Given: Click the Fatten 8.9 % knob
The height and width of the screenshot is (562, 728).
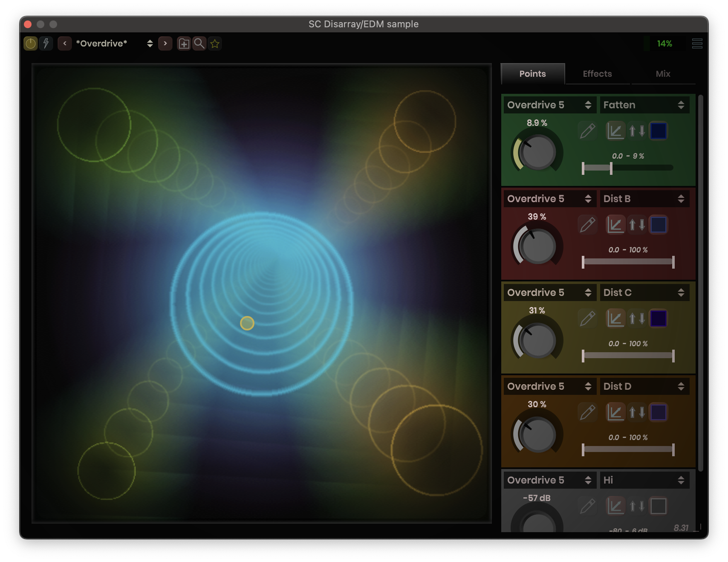Looking at the screenshot, I should tap(537, 152).
